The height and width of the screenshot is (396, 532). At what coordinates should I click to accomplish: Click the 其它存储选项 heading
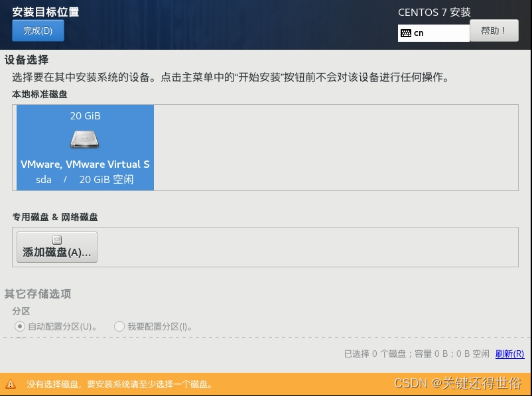38,294
